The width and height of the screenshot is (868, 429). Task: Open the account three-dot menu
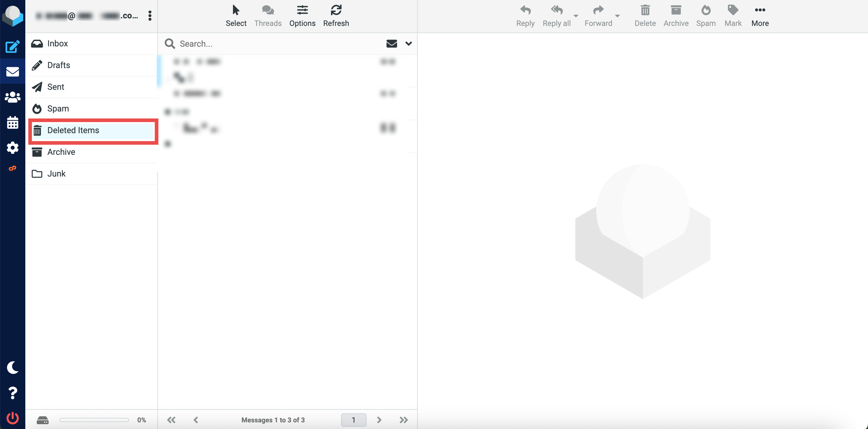[x=149, y=15]
